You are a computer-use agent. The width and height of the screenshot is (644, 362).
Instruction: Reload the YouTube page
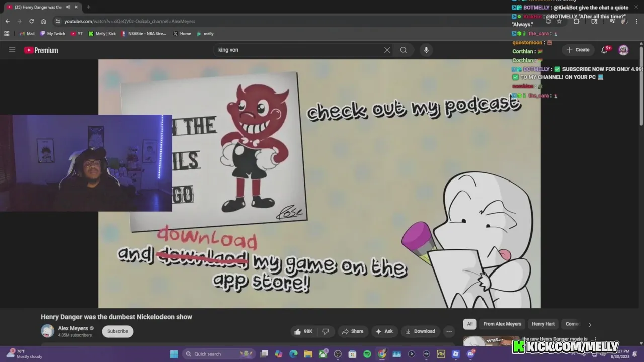pyautogui.click(x=31, y=21)
